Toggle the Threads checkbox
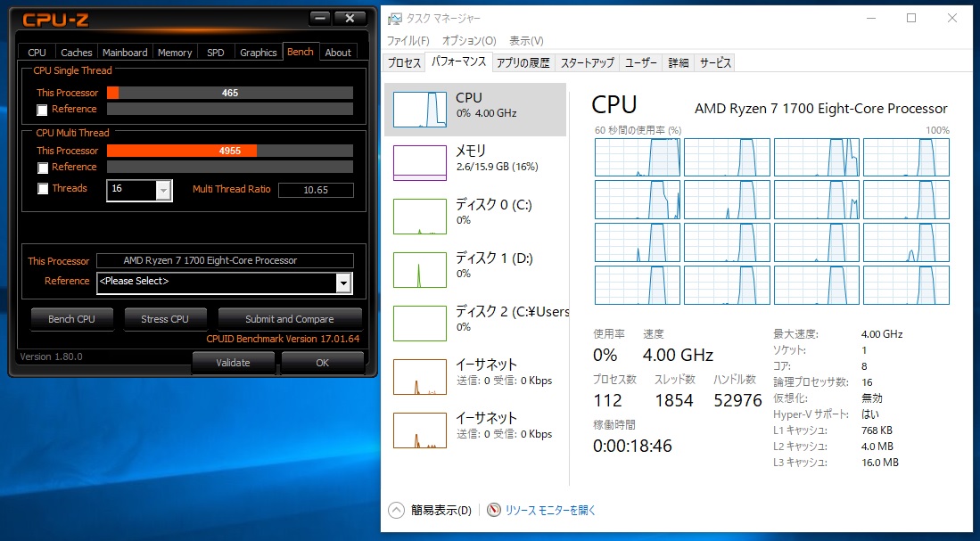Image resolution: width=980 pixels, height=541 pixels. 42,189
